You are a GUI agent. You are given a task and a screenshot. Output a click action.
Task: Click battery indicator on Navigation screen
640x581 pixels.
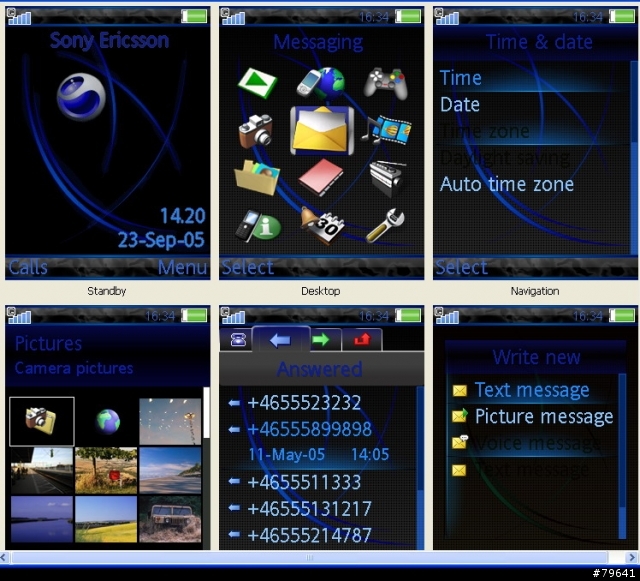622,16
